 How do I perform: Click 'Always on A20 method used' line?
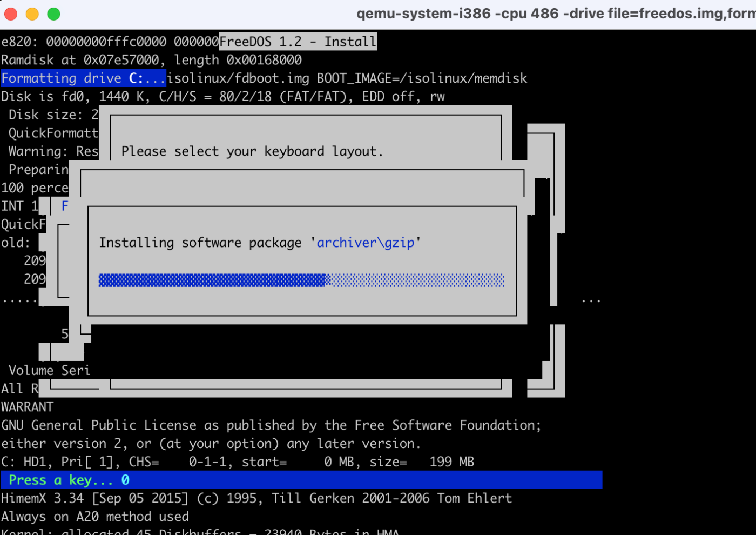[95, 517]
